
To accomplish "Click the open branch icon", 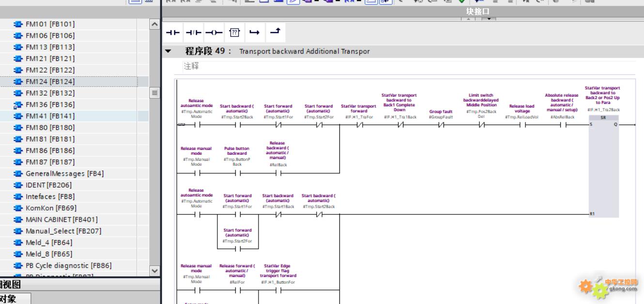I will coord(255,32).
